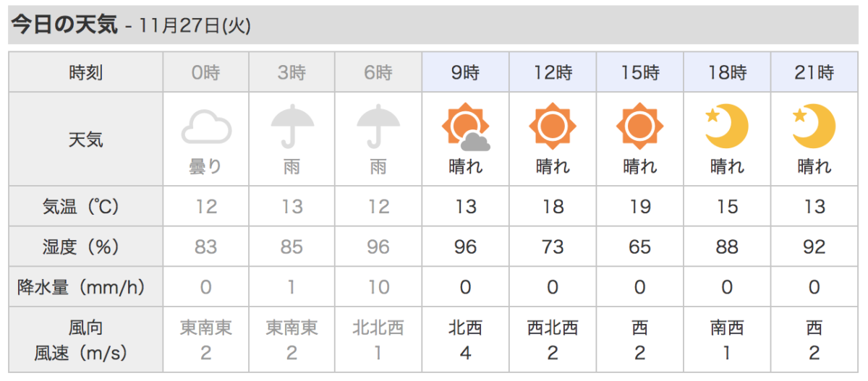
Task: Click the 時刻 row label
Action: click(86, 72)
